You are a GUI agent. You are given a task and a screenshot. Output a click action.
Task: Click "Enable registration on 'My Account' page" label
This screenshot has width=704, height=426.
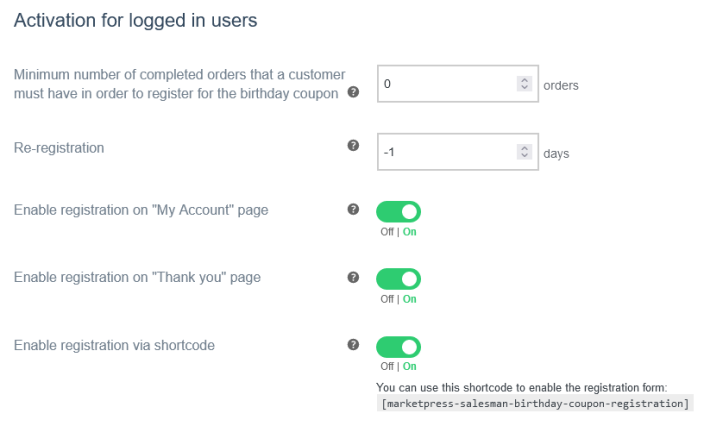coord(140,210)
